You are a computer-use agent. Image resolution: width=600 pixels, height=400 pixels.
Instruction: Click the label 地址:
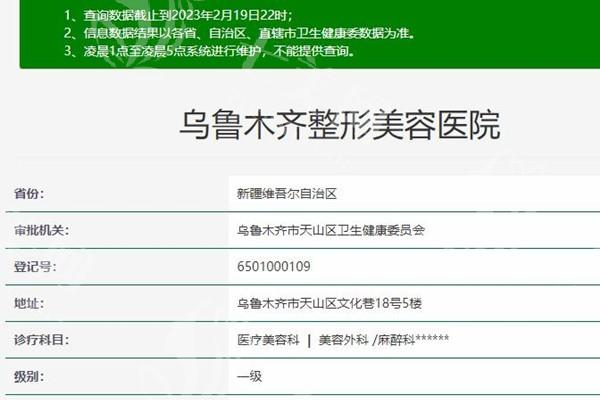pos(29,303)
